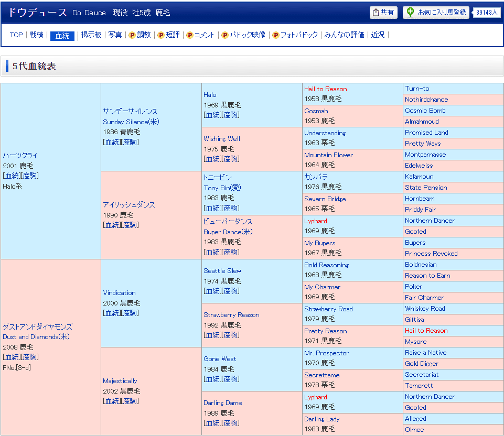Open Vindication horse link
The image size is (504, 436).
tap(119, 293)
